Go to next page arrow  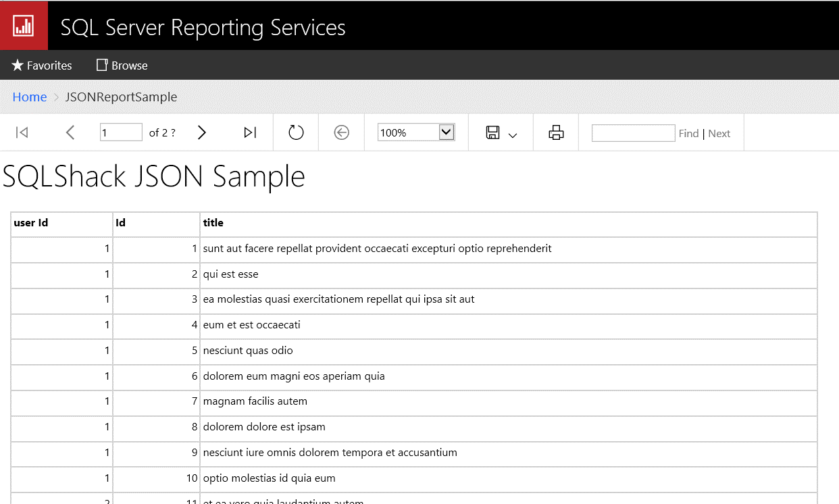click(201, 132)
